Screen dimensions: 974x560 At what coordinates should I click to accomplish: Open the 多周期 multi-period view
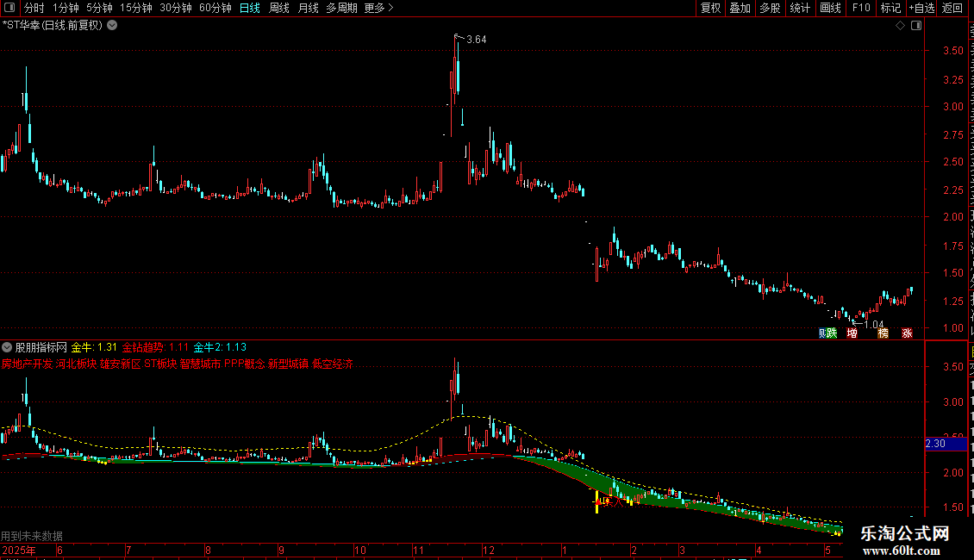pos(341,8)
